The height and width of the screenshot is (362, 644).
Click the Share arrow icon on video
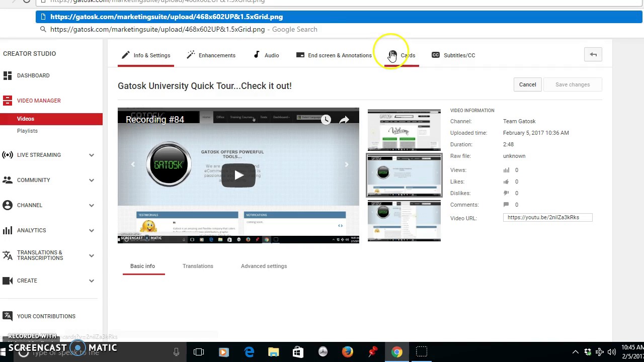click(x=344, y=120)
